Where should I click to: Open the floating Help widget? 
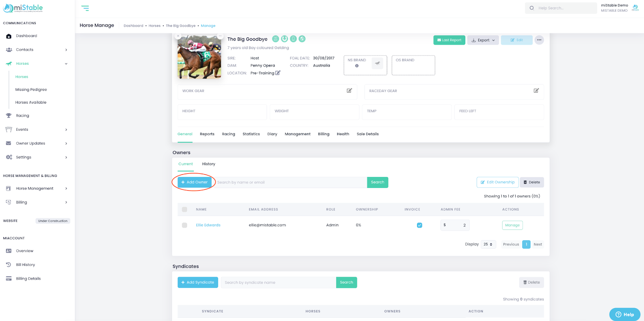(625, 314)
